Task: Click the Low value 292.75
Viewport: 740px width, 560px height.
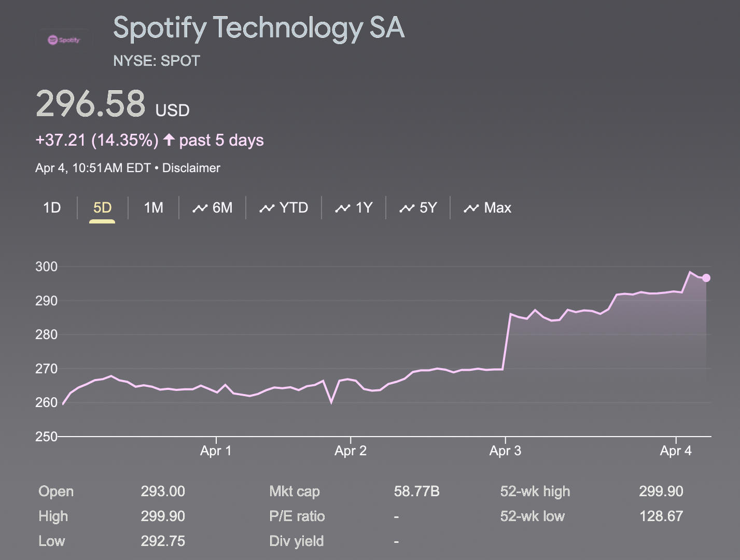Action: 163,541
